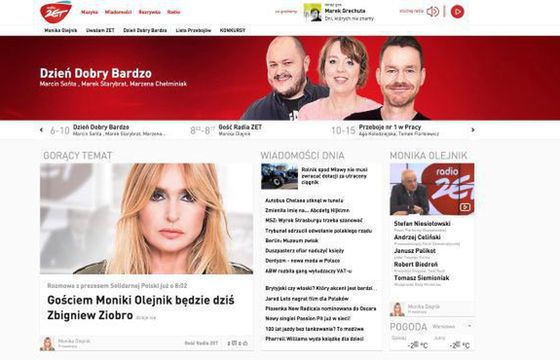The image size is (560, 360).
Task: Open the news ABW rozbiła gang wyłudzaczy VAT-u
Action: click(x=309, y=271)
